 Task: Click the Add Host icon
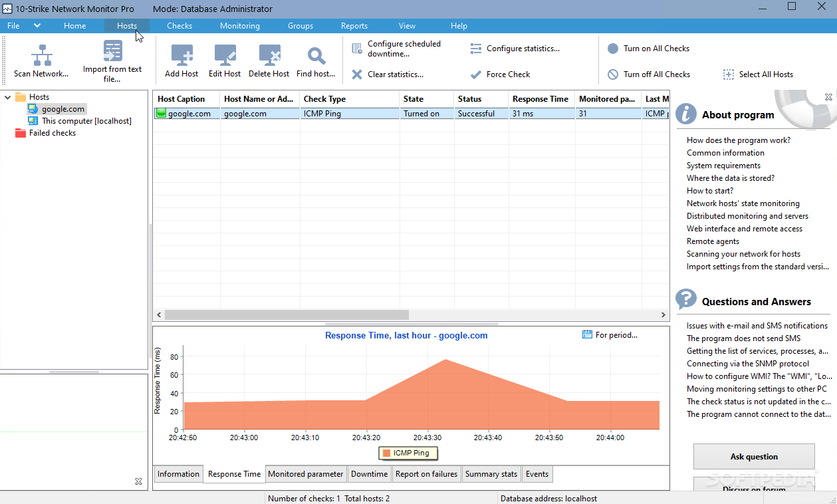click(x=181, y=55)
